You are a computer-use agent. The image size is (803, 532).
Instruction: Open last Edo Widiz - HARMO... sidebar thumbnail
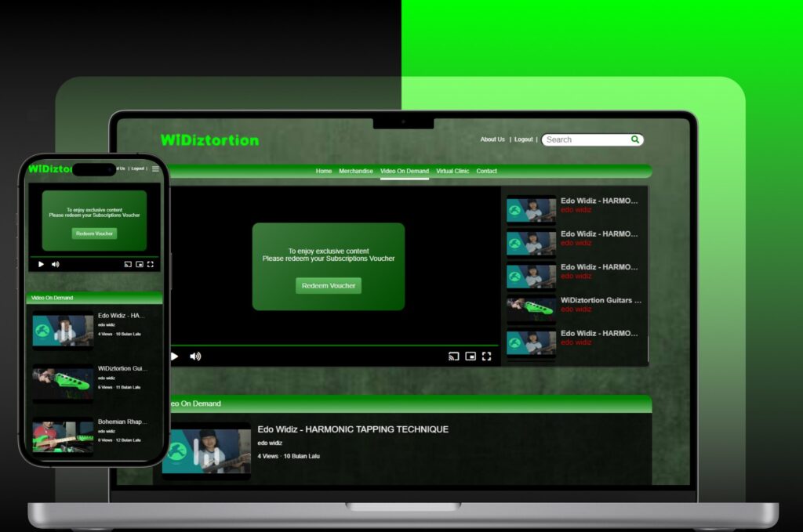coord(531,342)
